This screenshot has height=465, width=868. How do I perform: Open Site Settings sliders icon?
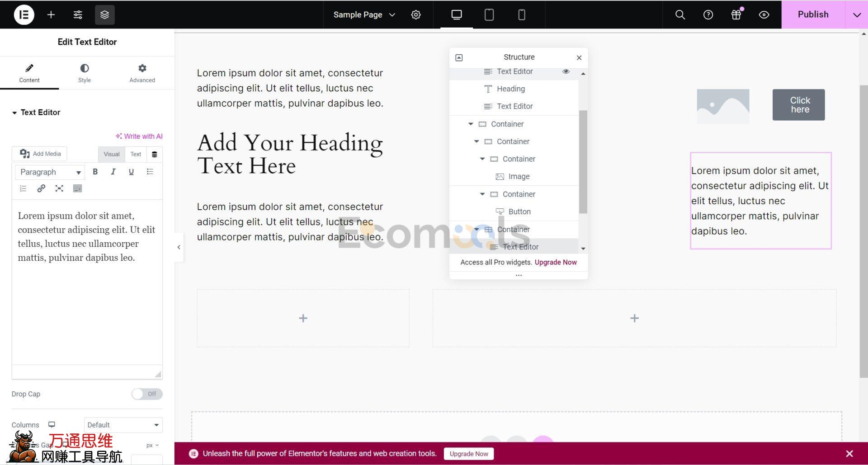coord(78,15)
